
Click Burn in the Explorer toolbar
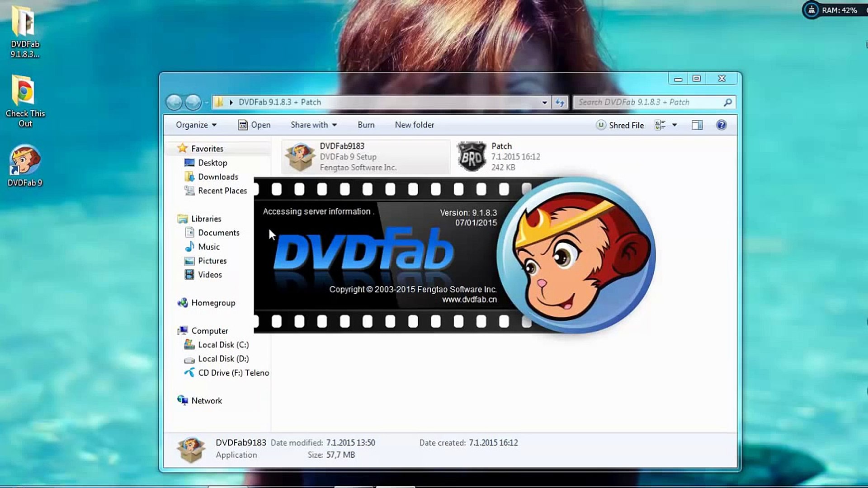coord(366,125)
